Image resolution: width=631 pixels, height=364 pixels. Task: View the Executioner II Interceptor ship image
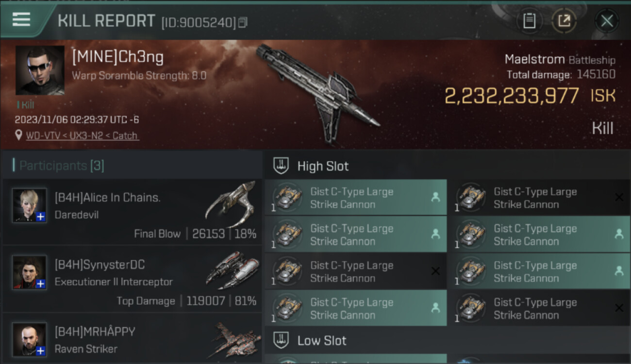[x=233, y=270]
